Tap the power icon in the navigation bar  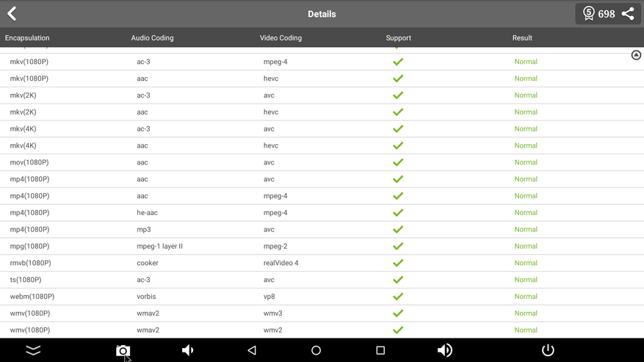[x=548, y=350]
